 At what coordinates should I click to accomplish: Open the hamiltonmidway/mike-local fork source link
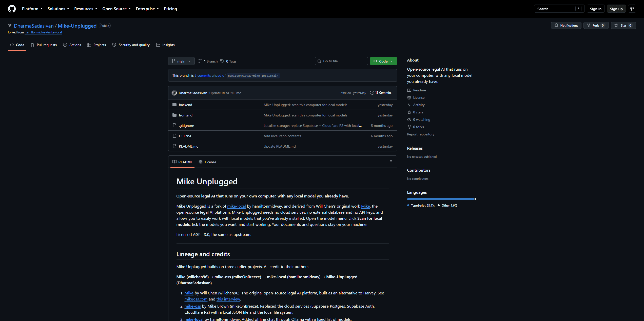click(43, 32)
